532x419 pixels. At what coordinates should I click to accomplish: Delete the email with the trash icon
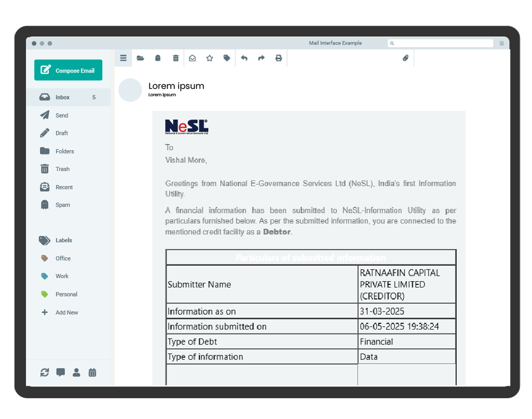point(176,58)
